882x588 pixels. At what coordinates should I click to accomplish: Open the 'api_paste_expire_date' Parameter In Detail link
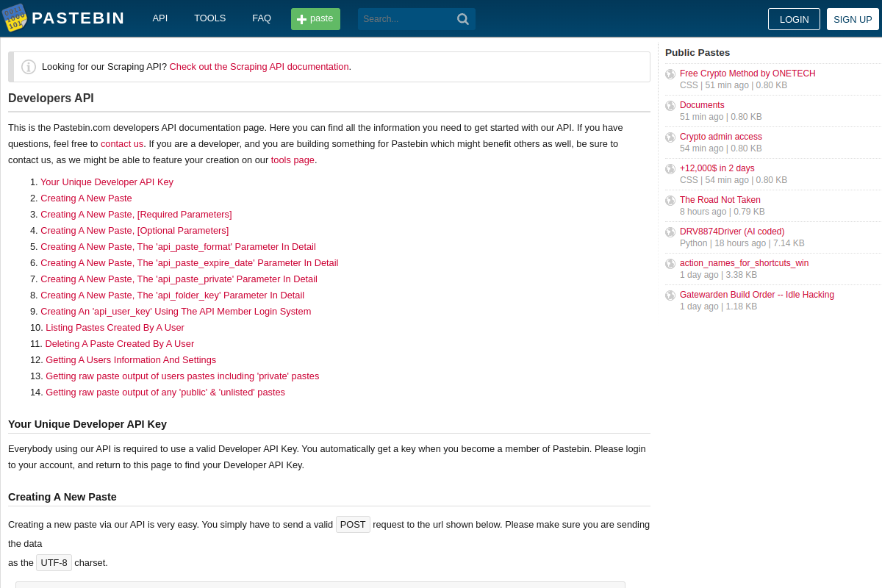click(190, 263)
